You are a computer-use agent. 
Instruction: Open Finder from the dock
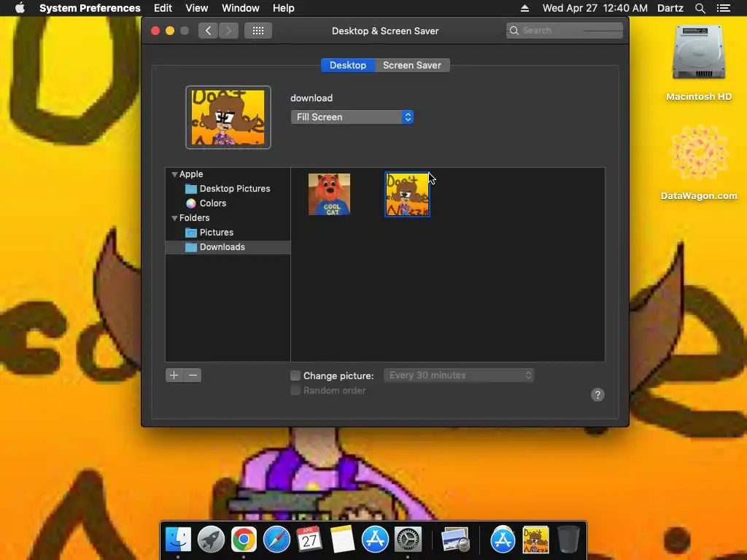pos(178,540)
